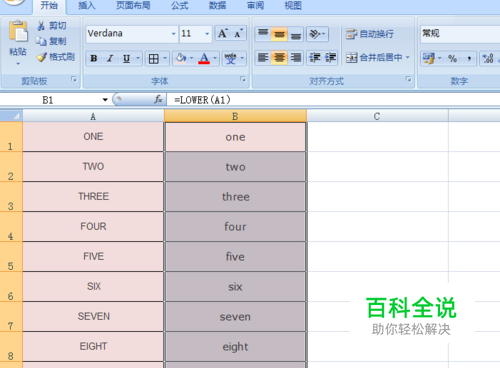500x368 pixels.
Task: Switch to the 视图 ribbon tab
Action: tap(293, 6)
